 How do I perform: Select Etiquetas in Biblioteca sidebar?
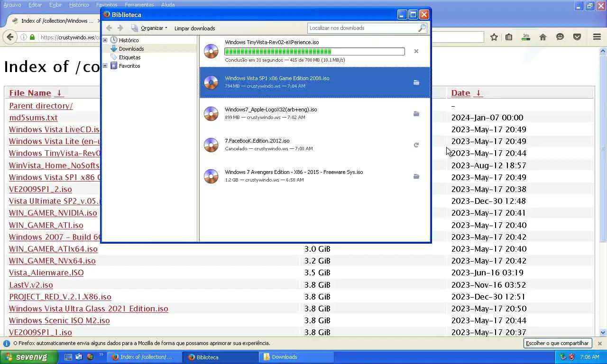click(x=129, y=57)
